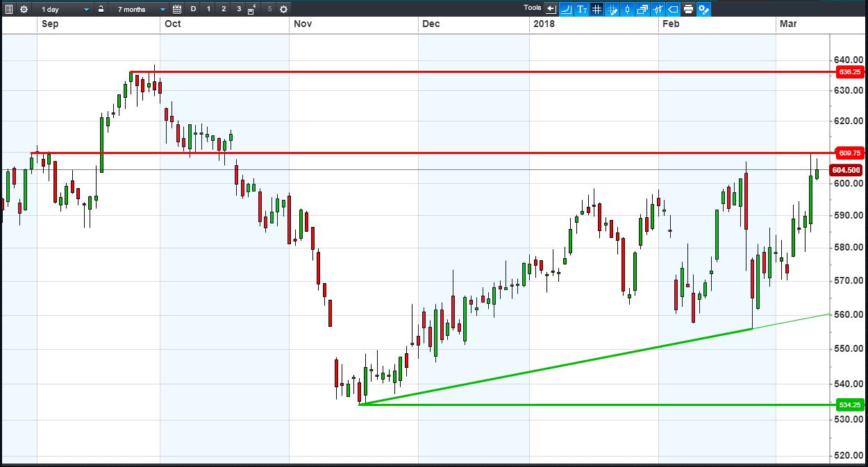Click the Sep label on time axis
Image resolution: width=868 pixels, height=467 pixels.
tap(49, 24)
